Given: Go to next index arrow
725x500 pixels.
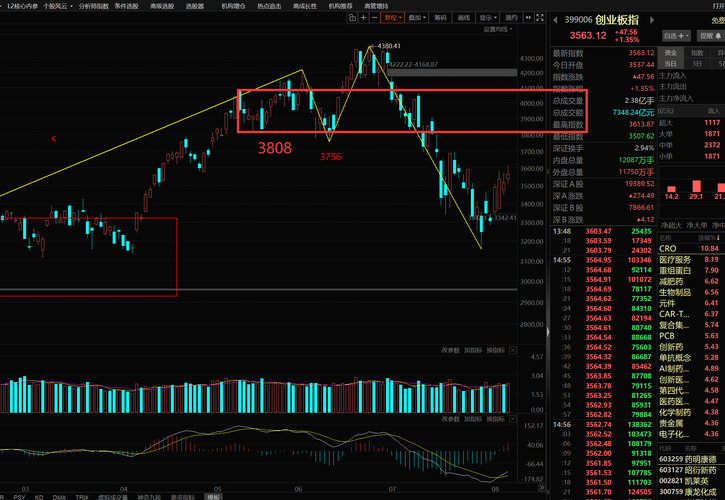Looking at the screenshot, I should click(x=652, y=20).
